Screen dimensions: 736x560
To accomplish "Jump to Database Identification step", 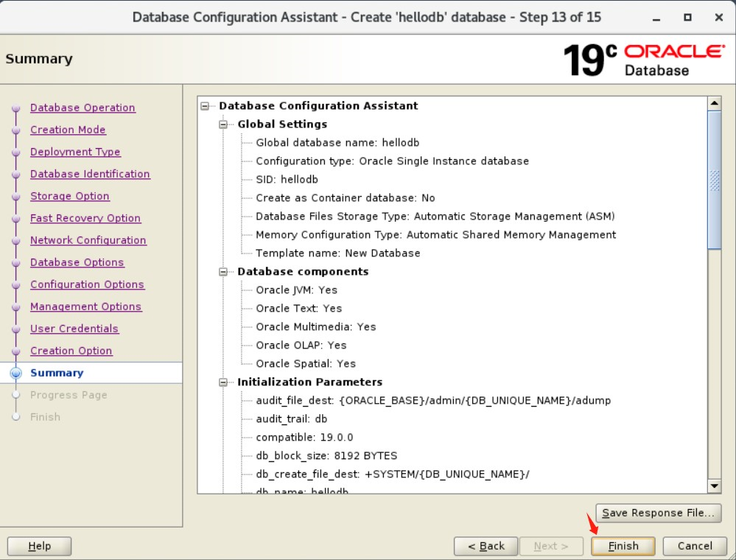I will (90, 174).
